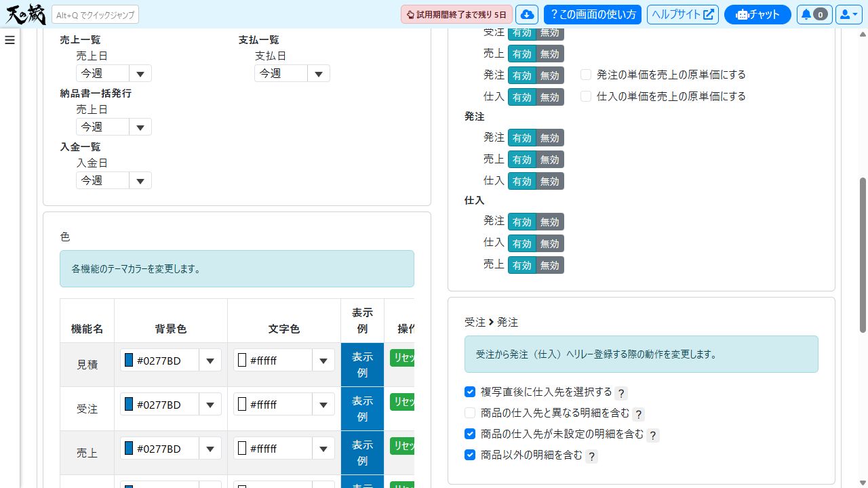Screen dimensions: 868x488
Task: Open the user account menu icon
Action: (848, 14)
